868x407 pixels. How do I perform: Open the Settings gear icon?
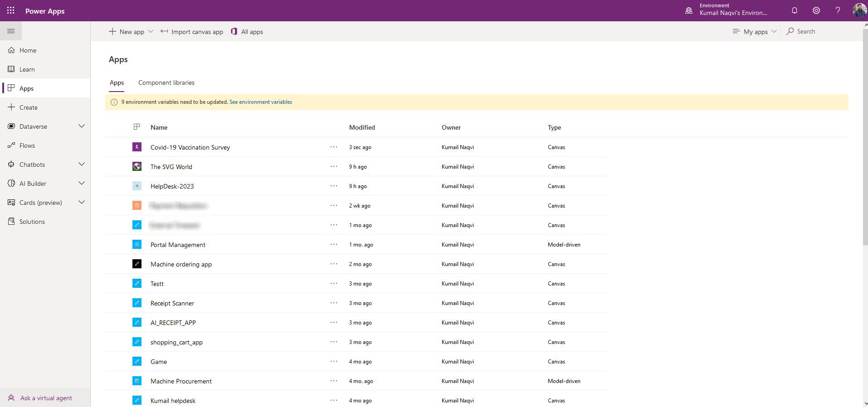point(816,10)
